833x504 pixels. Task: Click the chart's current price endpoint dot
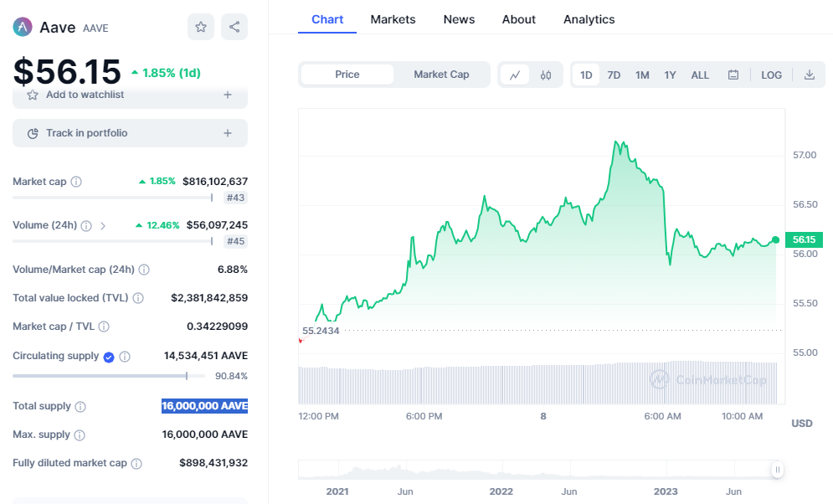point(775,240)
